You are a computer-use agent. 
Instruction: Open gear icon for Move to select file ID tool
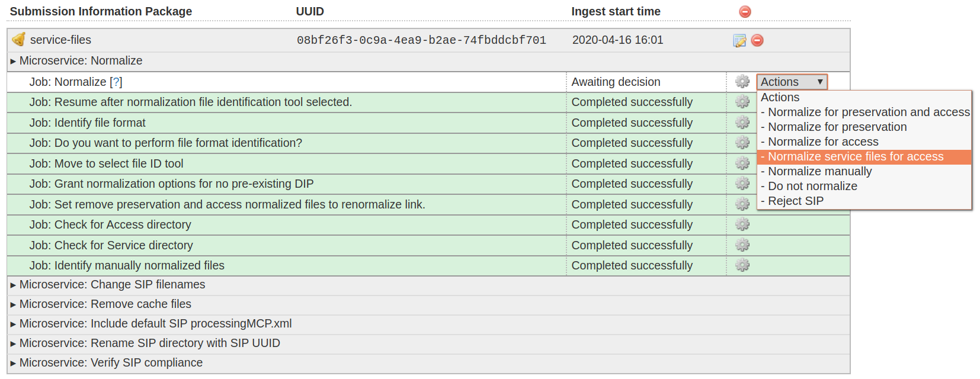(742, 163)
